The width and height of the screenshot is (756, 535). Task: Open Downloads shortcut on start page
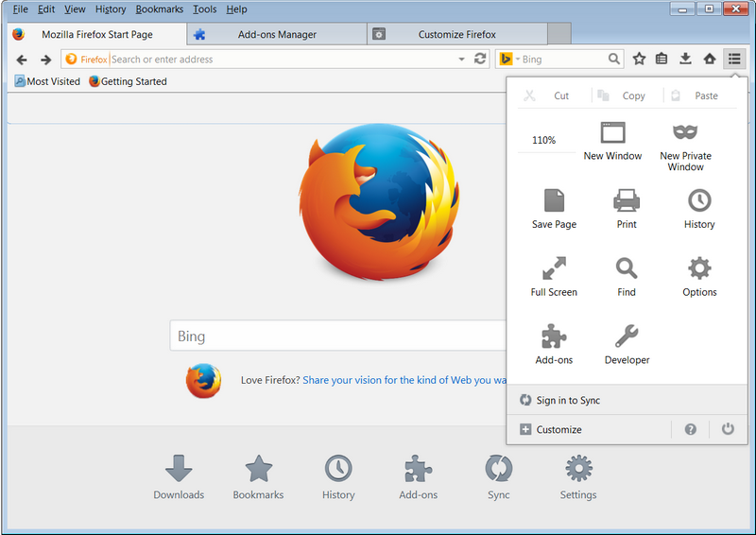(179, 477)
